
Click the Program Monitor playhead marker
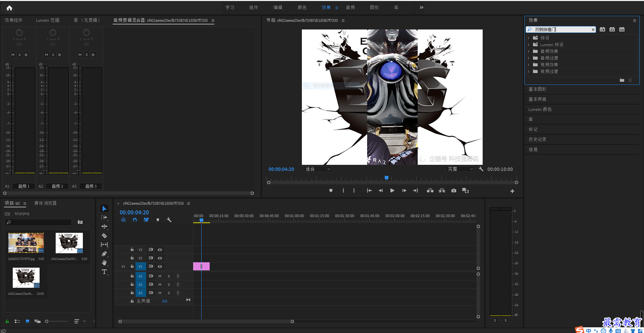point(386,178)
